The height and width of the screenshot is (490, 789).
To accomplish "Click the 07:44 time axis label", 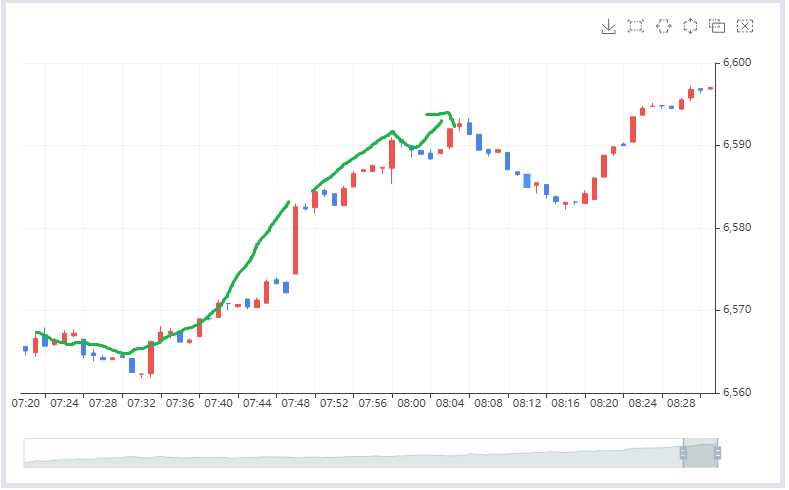I will tap(257, 403).
